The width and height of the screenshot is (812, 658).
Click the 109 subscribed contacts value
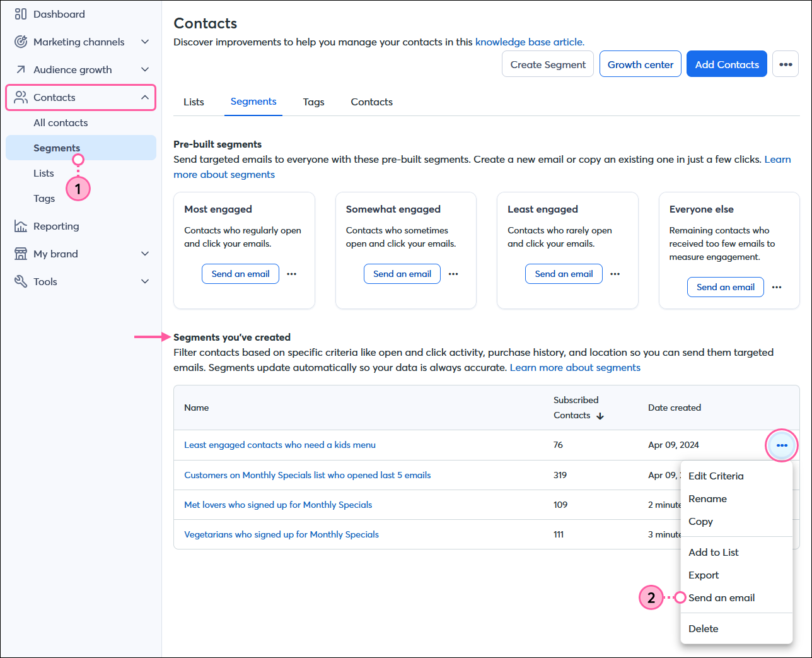click(560, 505)
